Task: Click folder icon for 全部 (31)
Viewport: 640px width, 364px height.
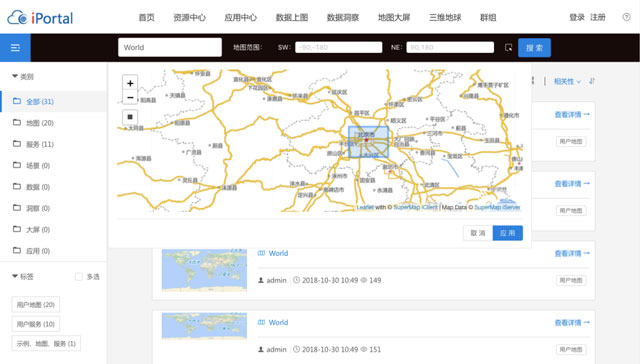Action: pyautogui.click(x=17, y=101)
